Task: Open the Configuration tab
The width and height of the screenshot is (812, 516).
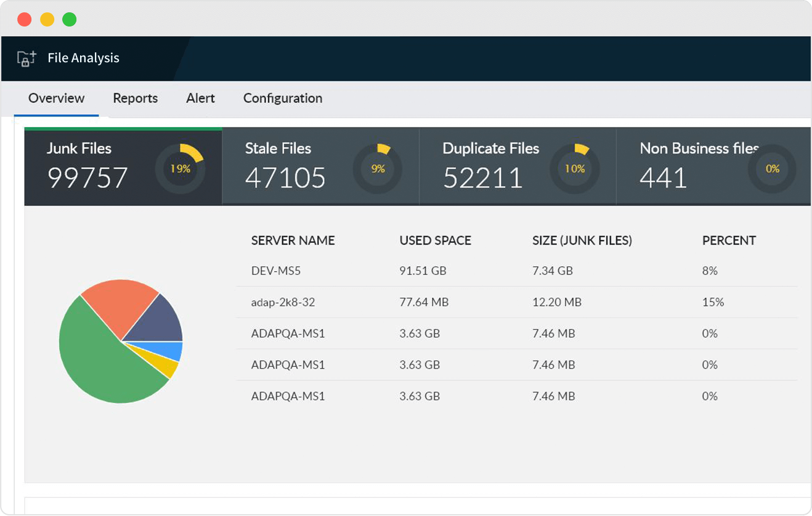Action: pos(282,98)
